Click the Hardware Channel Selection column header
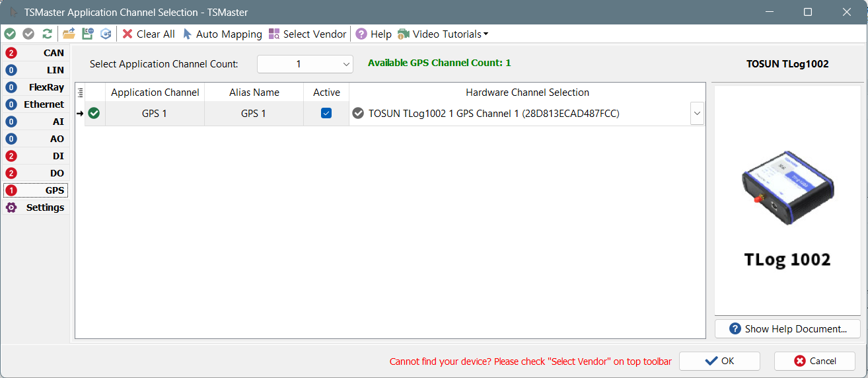 click(x=527, y=93)
